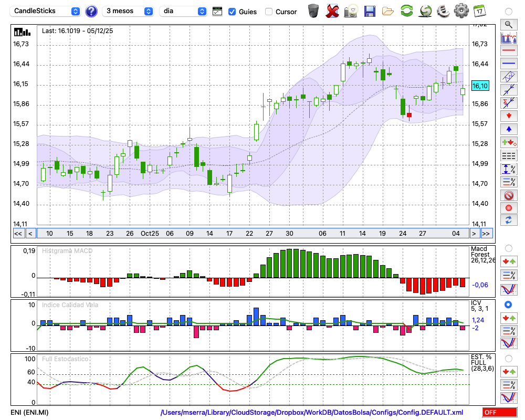Uncheck the Guies checkbox
Viewport: 525px width, 420px height.
pyautogui.click(x=232, y=11)
